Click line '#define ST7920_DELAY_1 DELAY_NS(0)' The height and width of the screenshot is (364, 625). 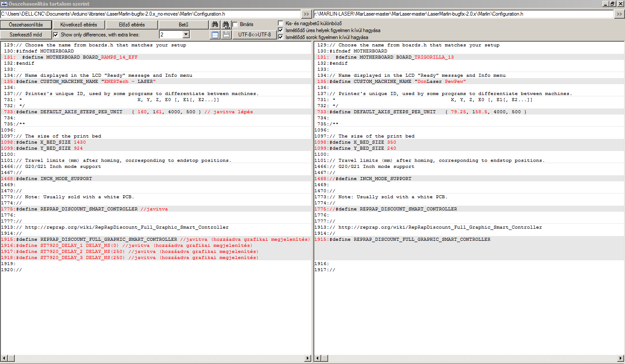point(156,245)
